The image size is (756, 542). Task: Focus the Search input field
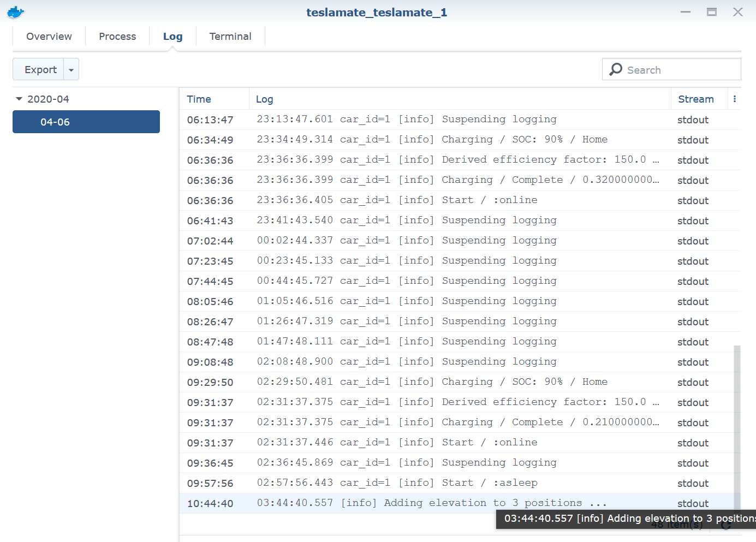pos(671,69)
